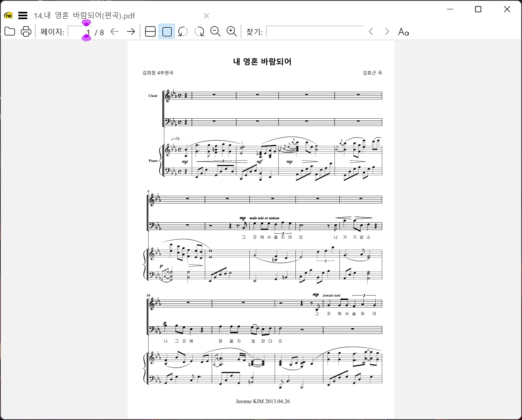Zoom in on the score
Image resolution: width=522 pixels, height=420 pixels.
[231, 31]
